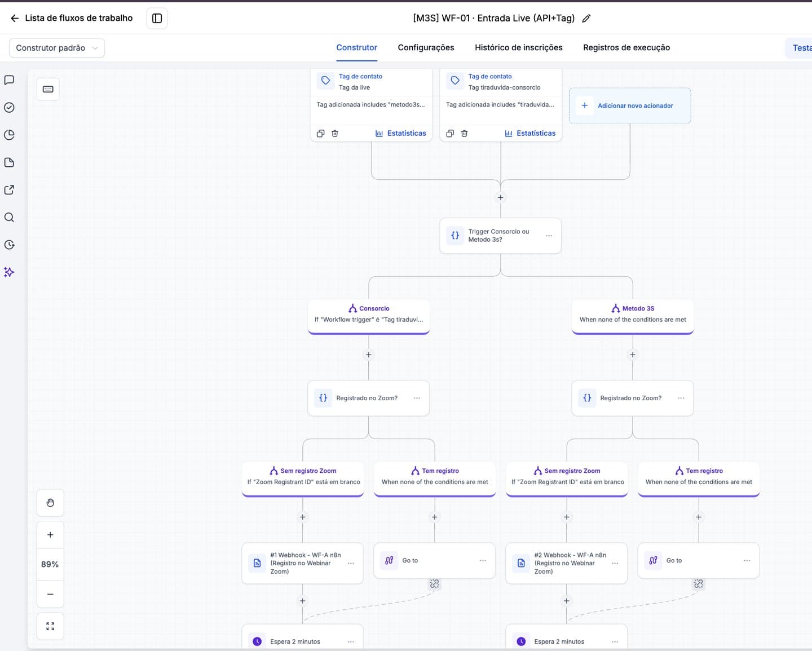Show keyboard shortcuts button on canvas

(48, 89)
